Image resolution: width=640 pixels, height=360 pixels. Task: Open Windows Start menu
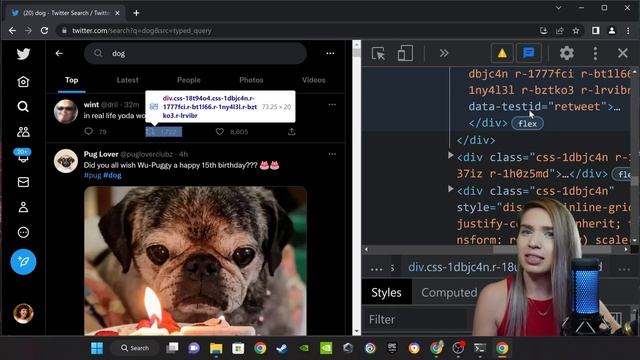point(97,348)
